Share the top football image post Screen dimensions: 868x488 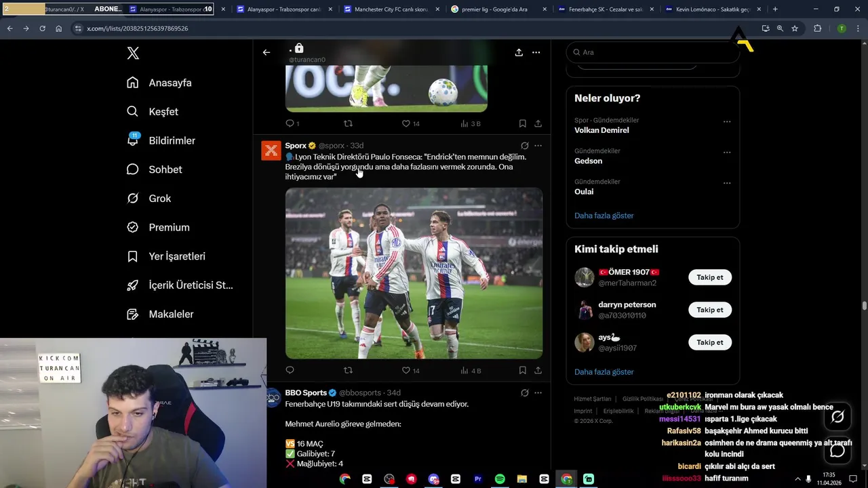(x=538, y=123)
